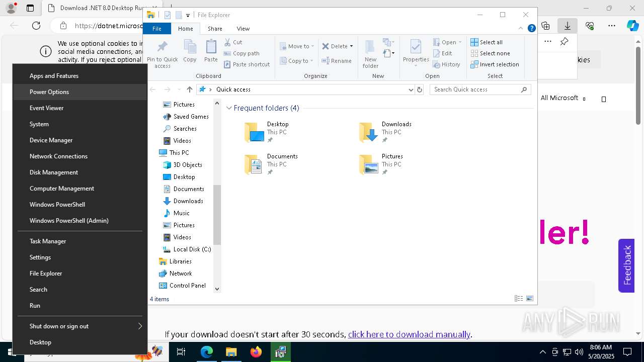
Task: Click Firefox icon on taskbar
Action: (x=256, y=352)
